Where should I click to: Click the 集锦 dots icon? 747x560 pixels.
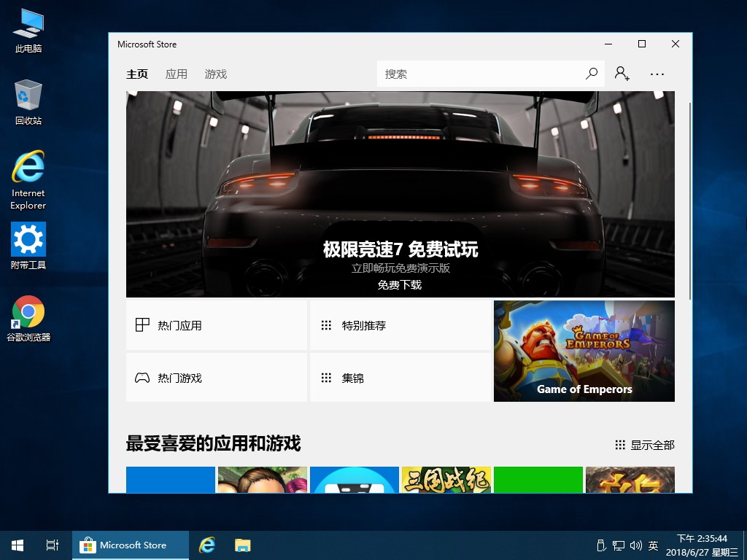[326, 378]
